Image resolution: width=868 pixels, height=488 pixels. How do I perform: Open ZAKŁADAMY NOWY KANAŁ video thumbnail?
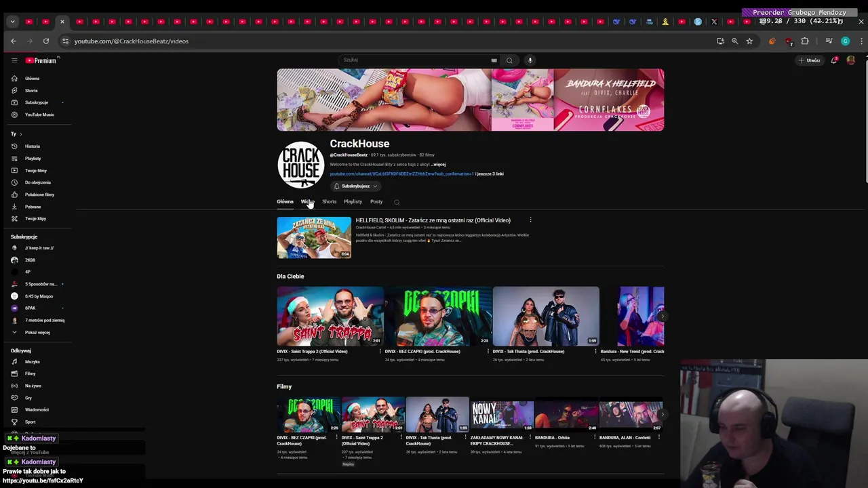[502, 415]
